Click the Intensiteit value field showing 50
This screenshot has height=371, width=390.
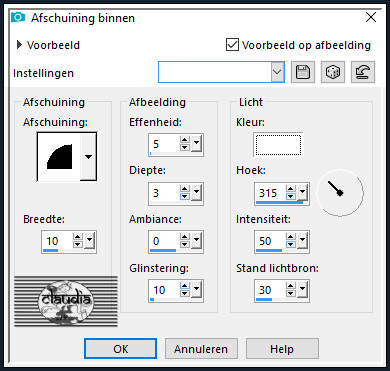tap(270, 241)
